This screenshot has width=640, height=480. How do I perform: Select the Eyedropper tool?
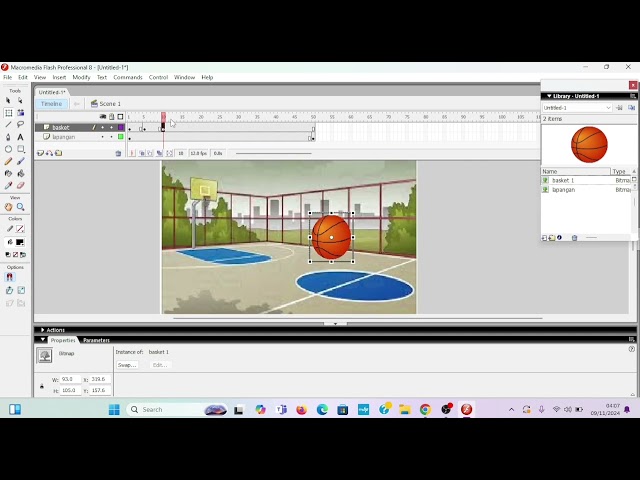coord(8,185)
